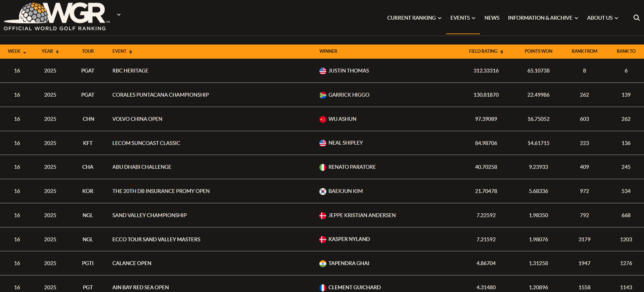Click the Rank To column header
Screen dimensions: 644x292
[626, 51]
